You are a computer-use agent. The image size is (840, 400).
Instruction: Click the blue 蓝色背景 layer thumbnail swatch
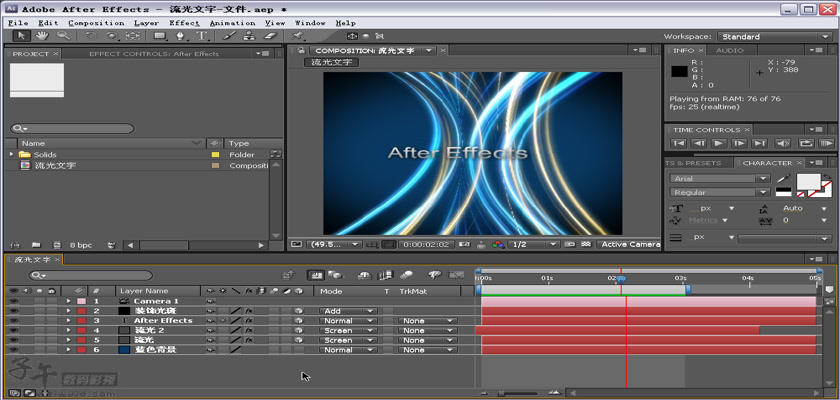coord(124,350)
